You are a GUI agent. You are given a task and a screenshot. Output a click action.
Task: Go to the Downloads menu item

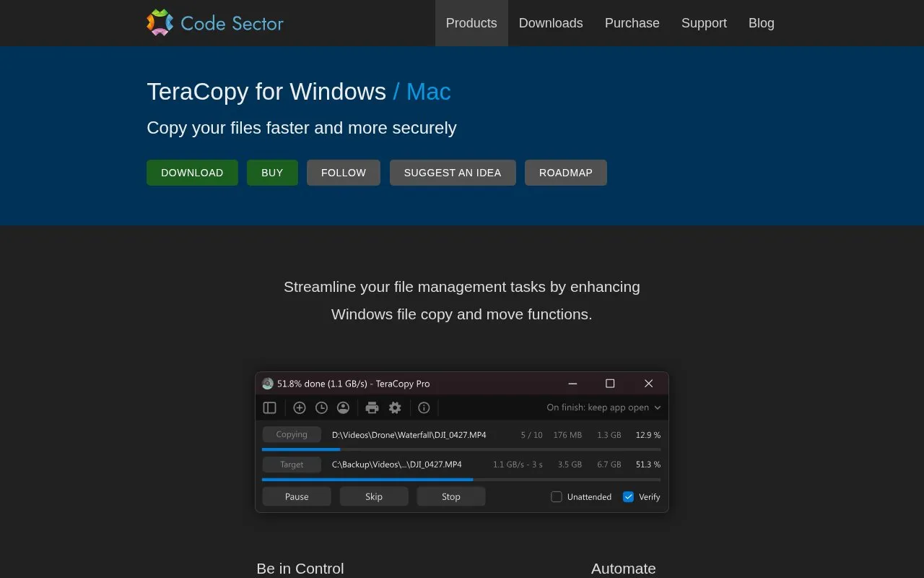551,23
